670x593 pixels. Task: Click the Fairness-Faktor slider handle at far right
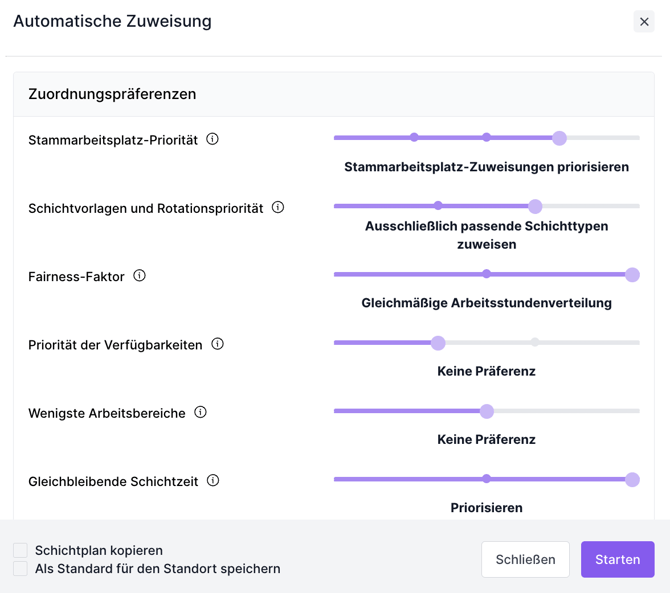(632, 274)
